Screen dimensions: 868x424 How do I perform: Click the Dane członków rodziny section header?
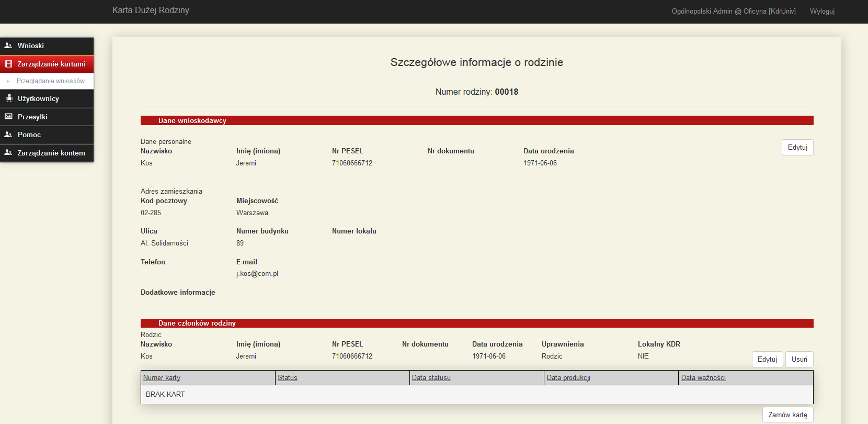tap(477, 323)
